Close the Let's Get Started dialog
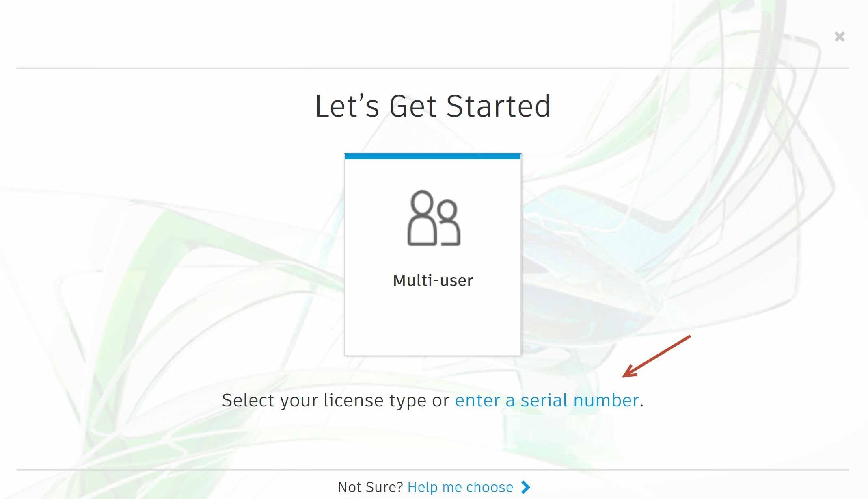Viewport: 868px width, 499px height. (840, 37)
